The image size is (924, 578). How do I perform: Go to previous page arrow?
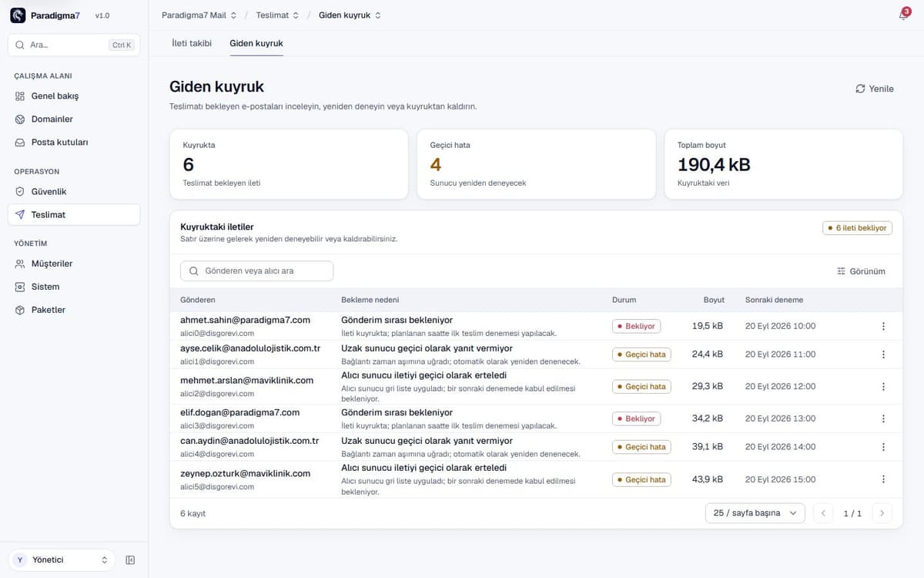click(x=823, y=513)
